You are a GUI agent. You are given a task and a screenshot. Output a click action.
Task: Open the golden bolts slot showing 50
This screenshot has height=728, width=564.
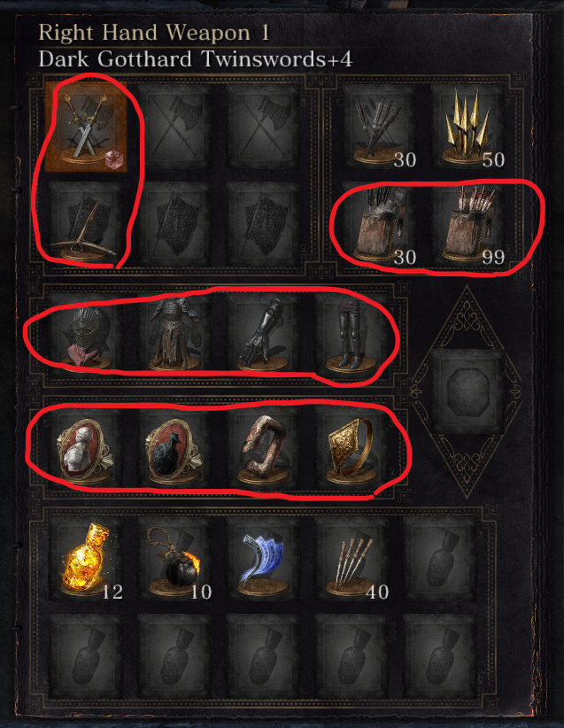[x=467, y=127]
